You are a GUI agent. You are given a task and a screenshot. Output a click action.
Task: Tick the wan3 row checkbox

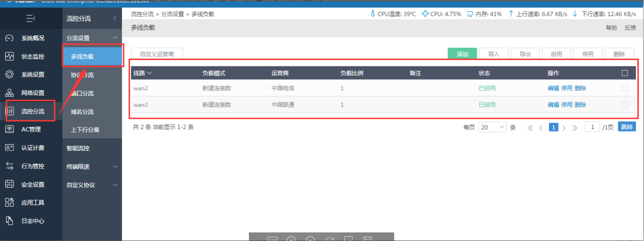click(625, 105)
